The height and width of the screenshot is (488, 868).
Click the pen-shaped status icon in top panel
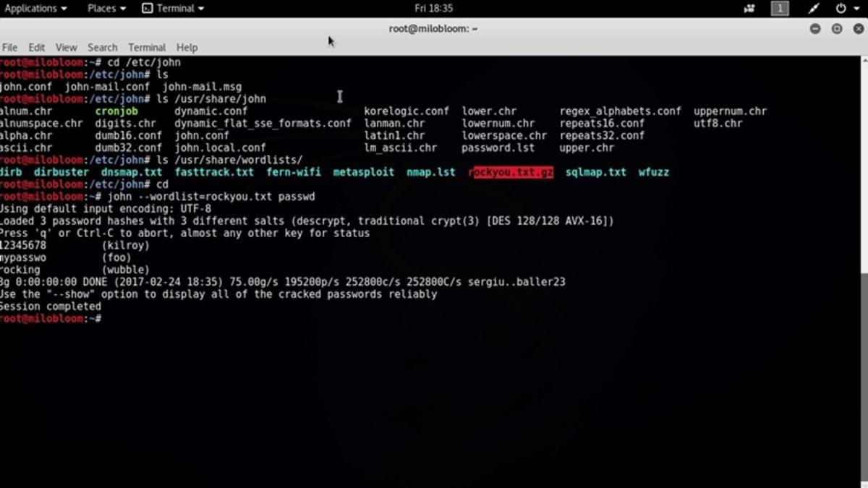tap(813, 8)
